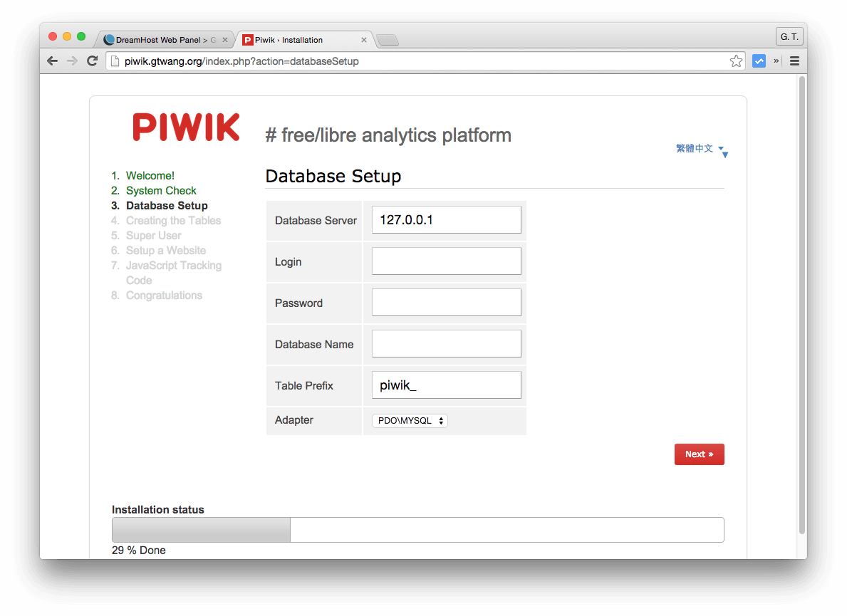
Task: Click into the Password field
Action: tap(446, 303)
